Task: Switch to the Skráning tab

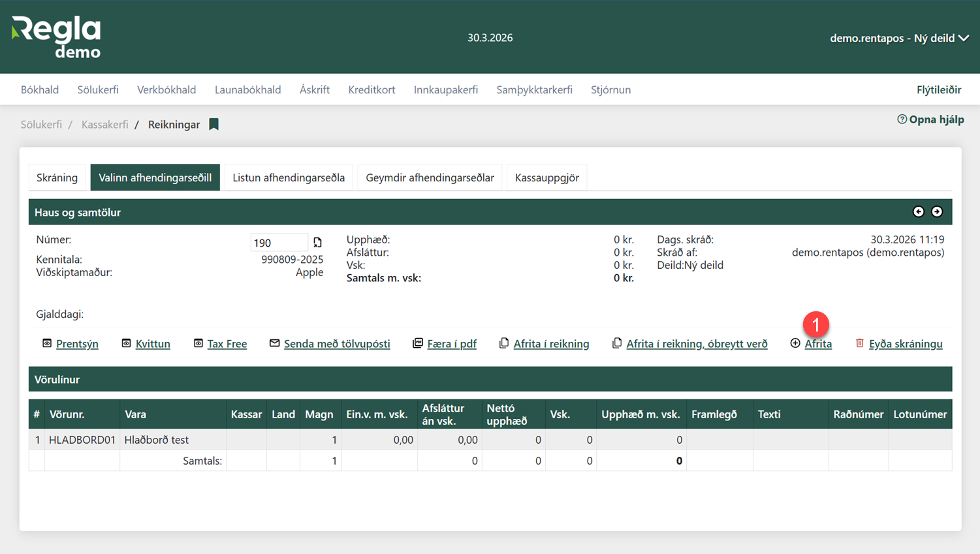Action: pos(57,177)
